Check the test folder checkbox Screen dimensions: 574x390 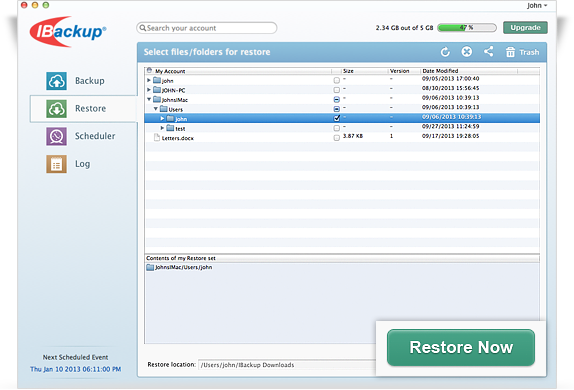point(337,128)
